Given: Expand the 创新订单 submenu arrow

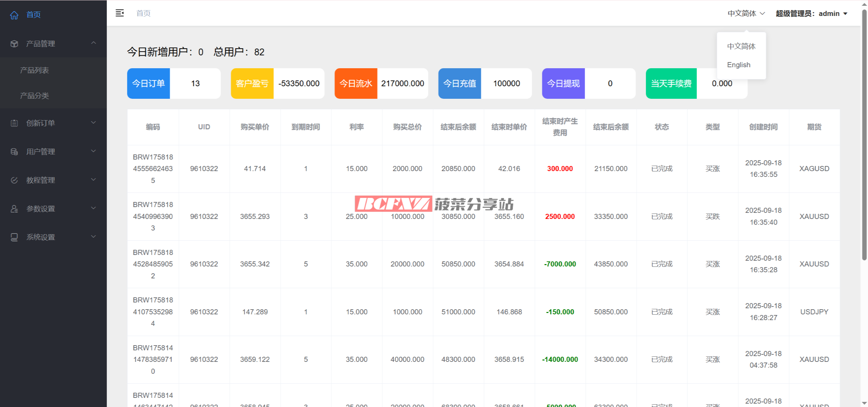Looking at the screenshot, I should coord(94,123).
